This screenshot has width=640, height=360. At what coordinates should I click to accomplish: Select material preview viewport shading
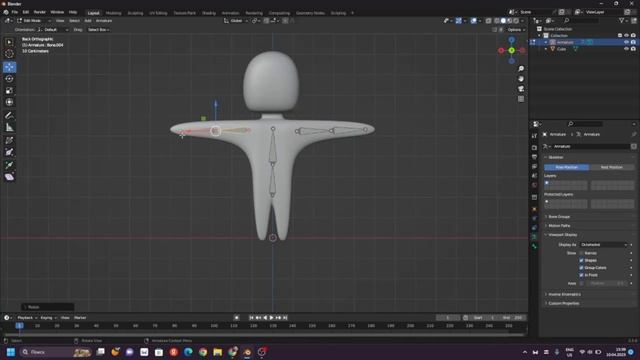tap(509, 21)
